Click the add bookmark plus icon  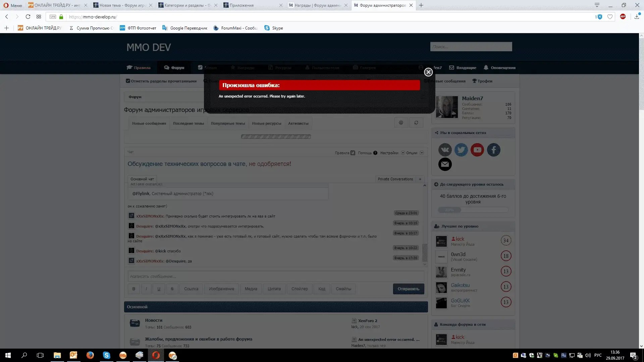(6, 28)
